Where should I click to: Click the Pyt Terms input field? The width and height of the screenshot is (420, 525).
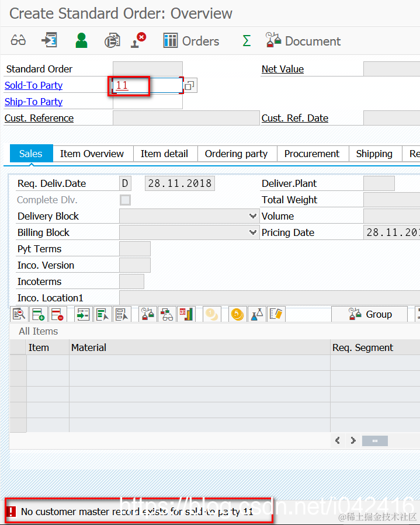click(134, 249)
